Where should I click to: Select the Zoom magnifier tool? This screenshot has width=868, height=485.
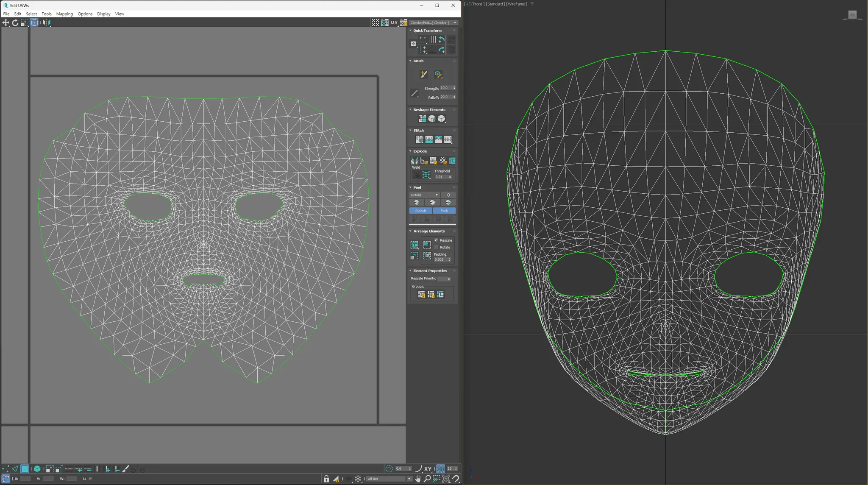(x=427, y=479)
